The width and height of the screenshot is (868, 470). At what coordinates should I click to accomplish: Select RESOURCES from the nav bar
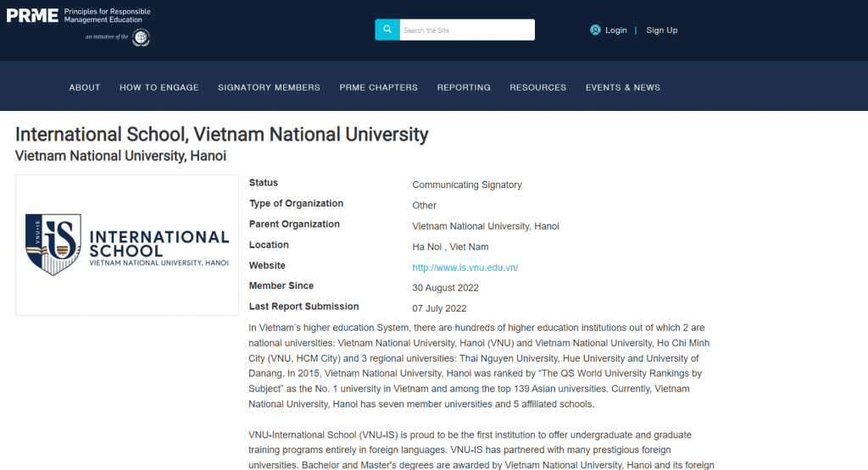click(x=537, y=87)
